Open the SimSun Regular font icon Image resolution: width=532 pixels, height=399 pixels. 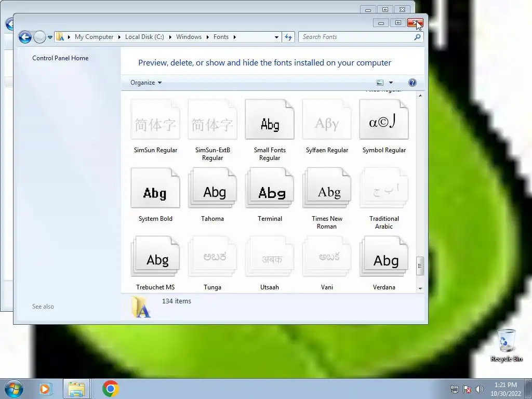pos(155,119)
